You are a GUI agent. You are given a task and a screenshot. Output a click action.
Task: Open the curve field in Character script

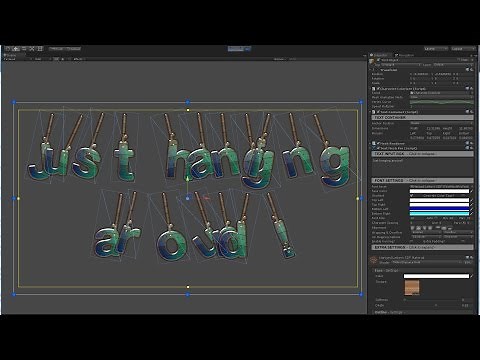[x=442, y=102]
